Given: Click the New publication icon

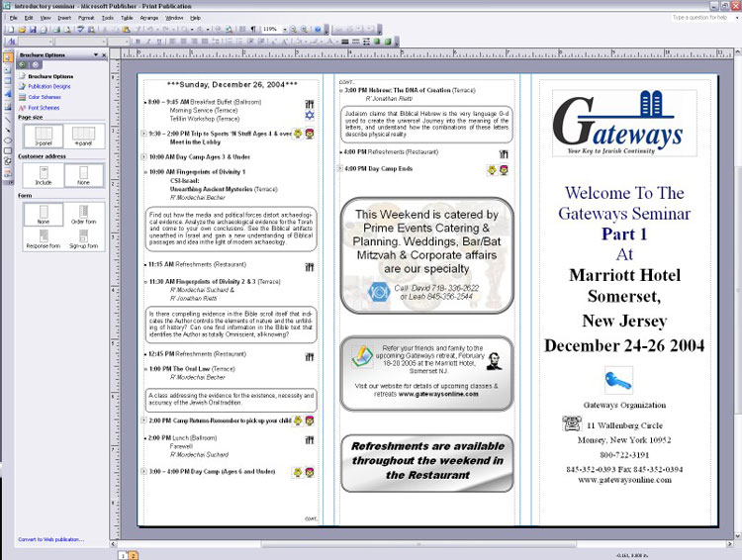Looking at the screenshot, I should (x=11, y=30).
